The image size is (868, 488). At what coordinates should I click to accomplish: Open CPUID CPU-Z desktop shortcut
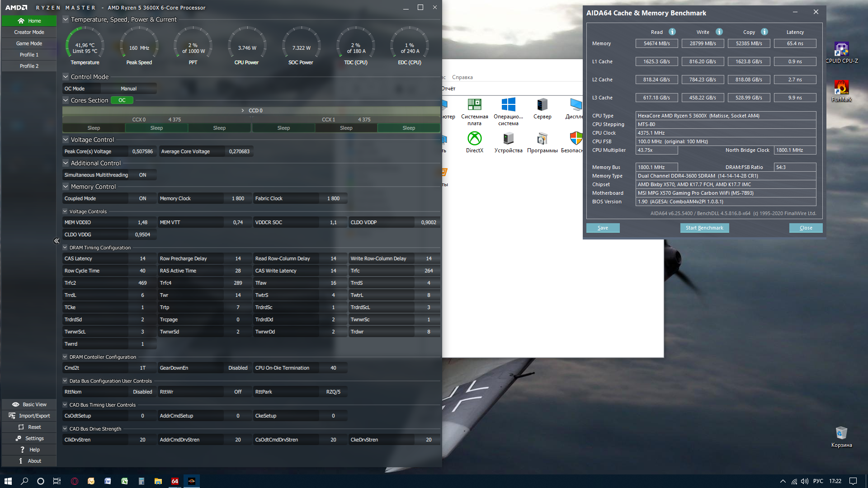(841, 49)
